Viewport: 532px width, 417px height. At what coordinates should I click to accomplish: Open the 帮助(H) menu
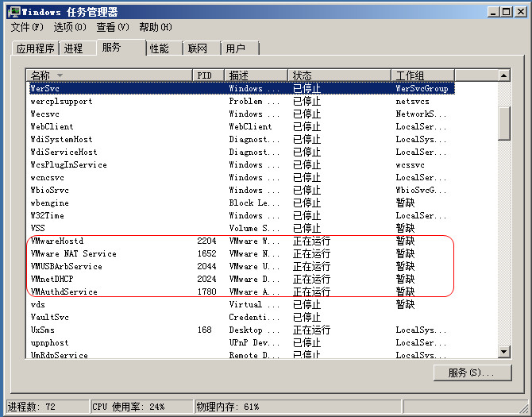click(155, 28)
